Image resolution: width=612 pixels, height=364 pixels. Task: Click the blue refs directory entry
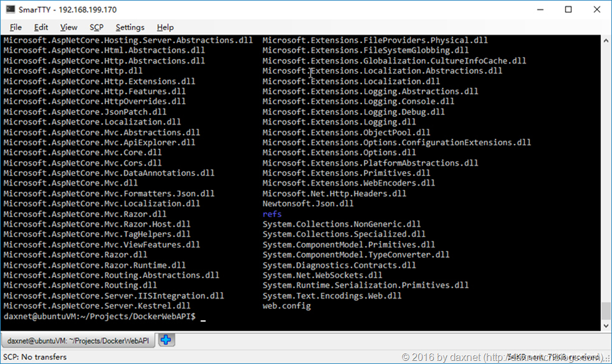click(272, 214)
